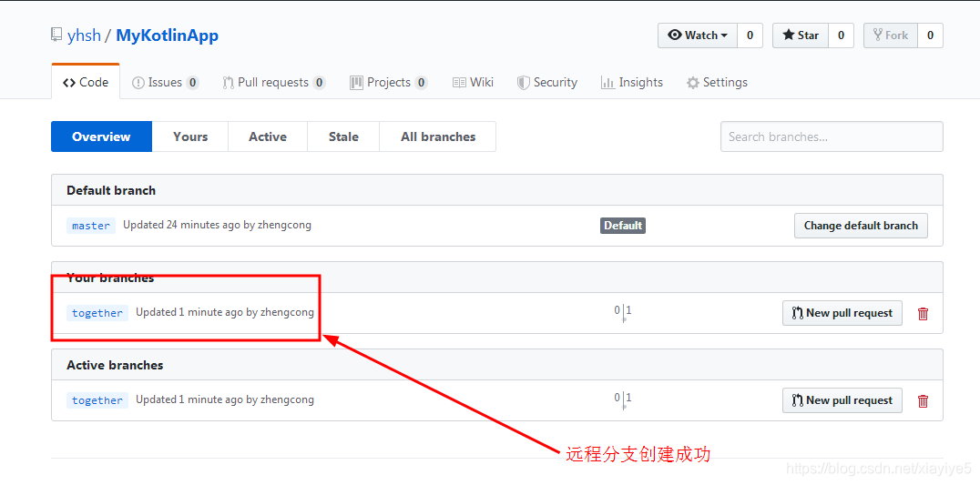Click the Pull requests merge icon in tabs
Viewport: 980px width, 485px height.
coord(228,83)
